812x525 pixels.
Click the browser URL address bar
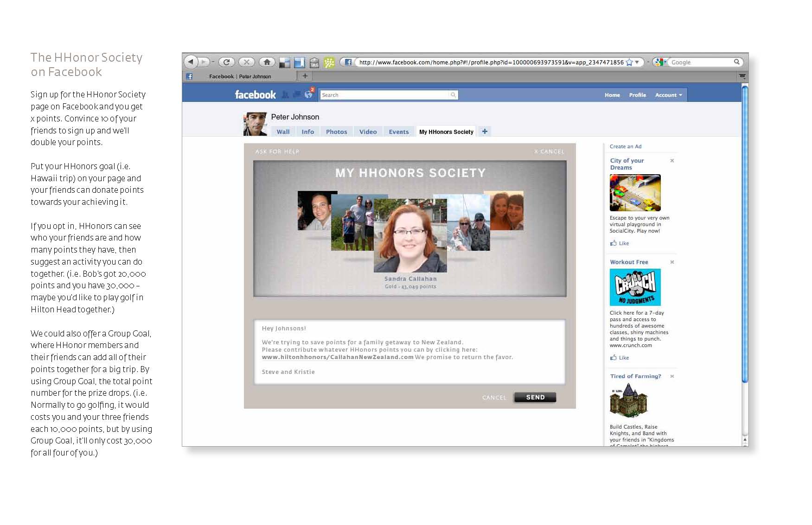(491, 62)
